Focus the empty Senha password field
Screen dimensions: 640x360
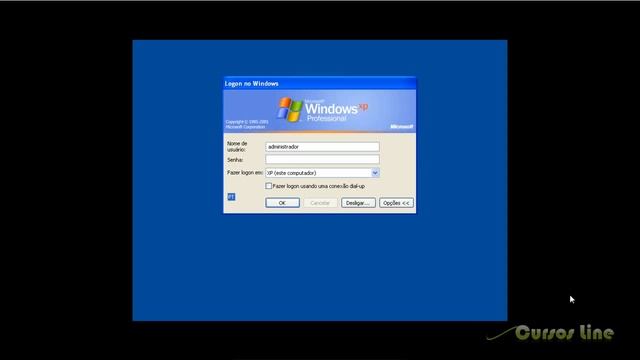[322, 159]
